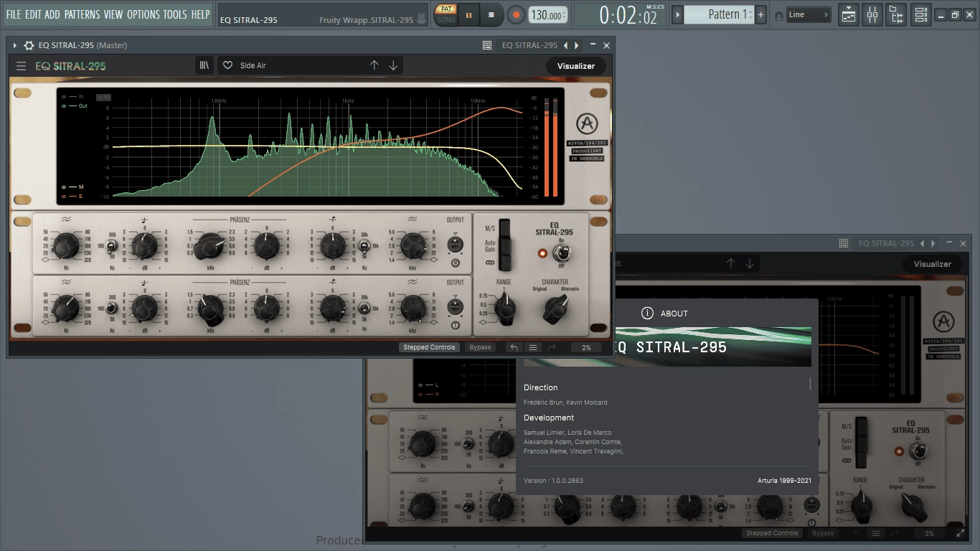980x551 pixels.
Task: Click the top-row PRÄSENZ kHz knob
Action: coord(210,246)
